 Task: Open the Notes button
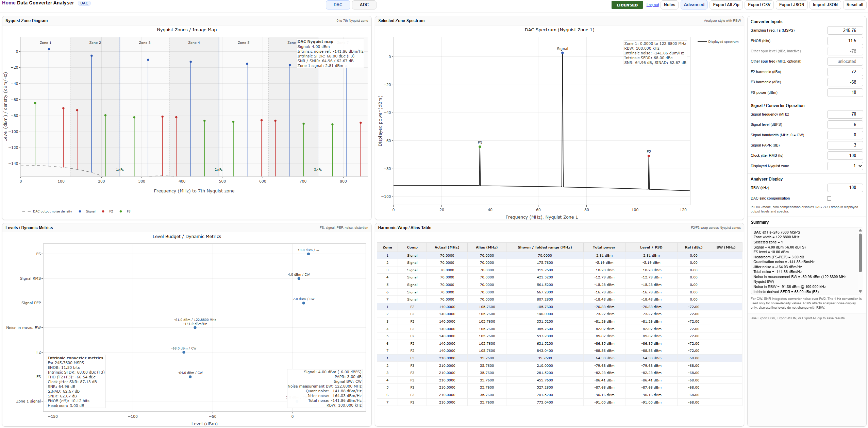click(669, 5)
